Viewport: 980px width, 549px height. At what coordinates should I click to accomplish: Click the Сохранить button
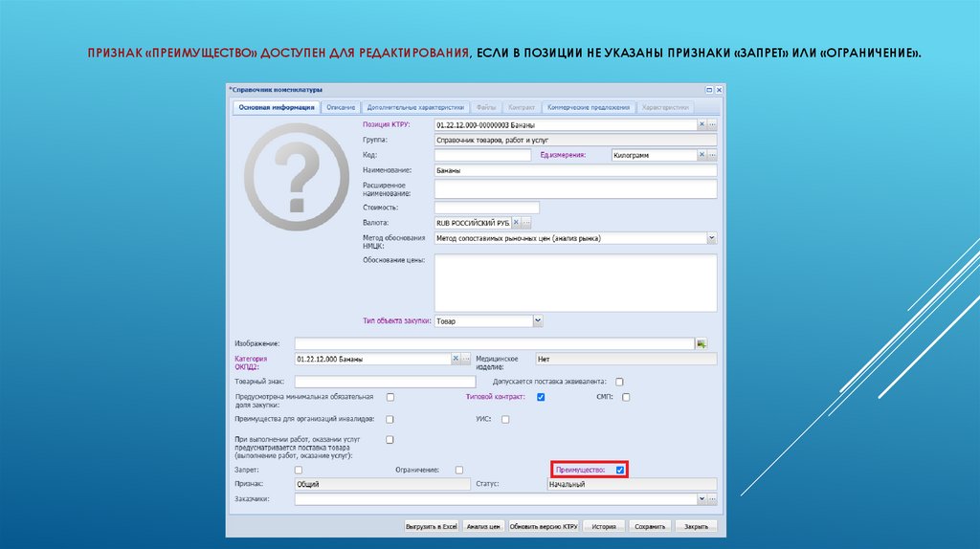click(650, 526)
